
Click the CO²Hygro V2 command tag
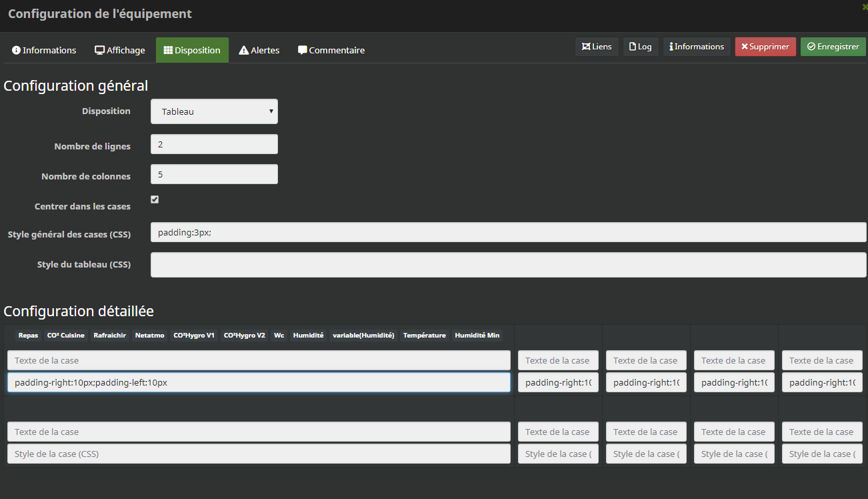[x=244, y=336]
